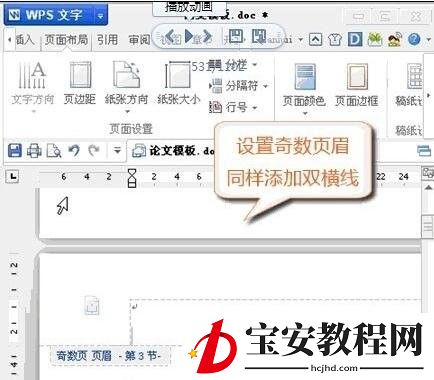Open help with the blue question mark

tap(414, 40)
